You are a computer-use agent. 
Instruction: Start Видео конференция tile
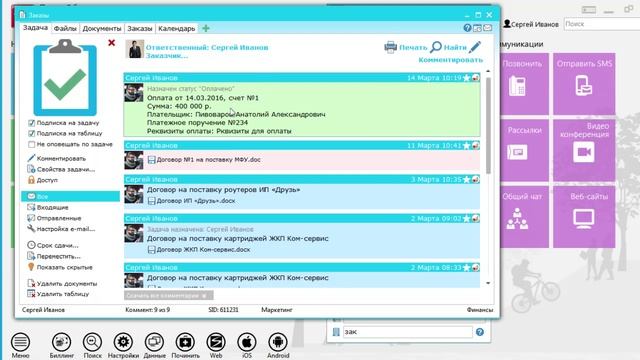pyautogui.click(x=584, y=150)
